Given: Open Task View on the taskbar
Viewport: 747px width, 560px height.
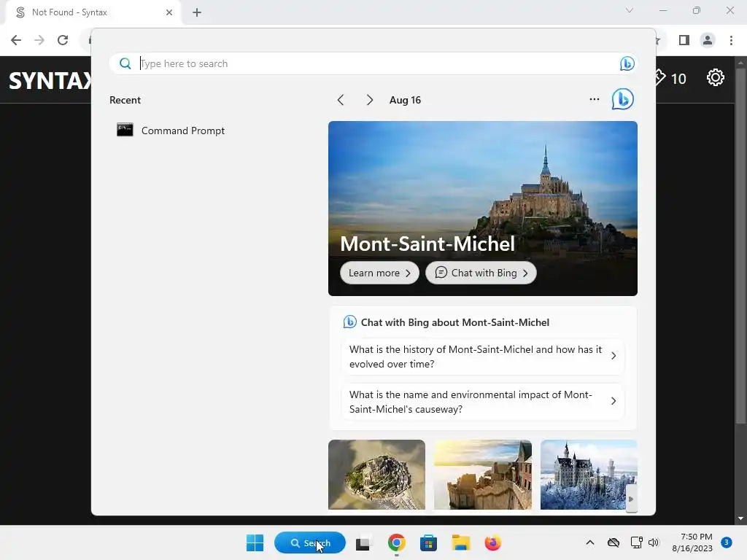Looking at the screenshot, I should (363, 542).
